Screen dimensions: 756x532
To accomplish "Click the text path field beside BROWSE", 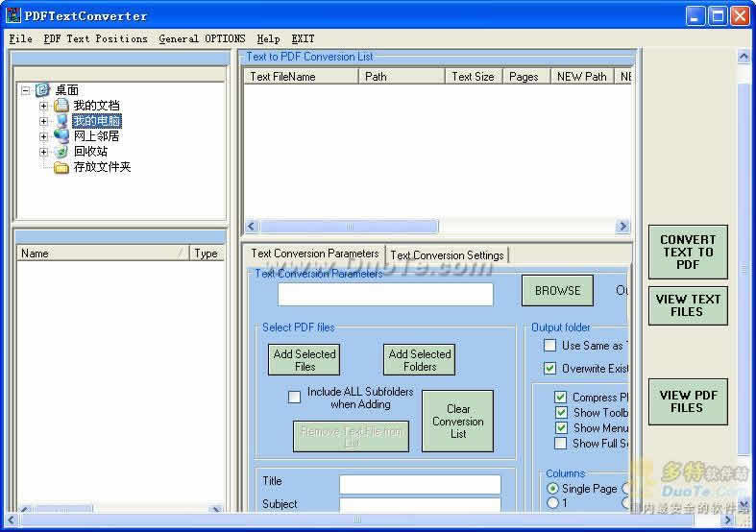I will tap(385, 294).
